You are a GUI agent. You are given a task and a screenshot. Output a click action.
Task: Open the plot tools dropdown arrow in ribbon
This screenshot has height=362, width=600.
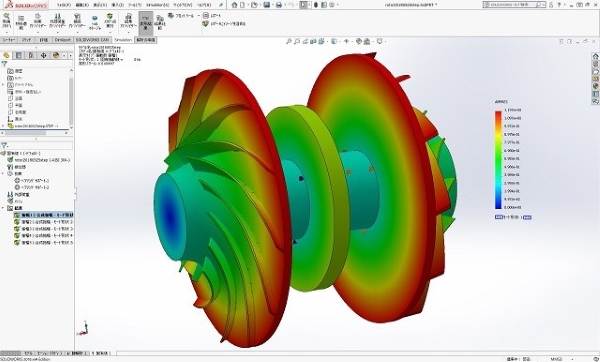pos(198,16)
